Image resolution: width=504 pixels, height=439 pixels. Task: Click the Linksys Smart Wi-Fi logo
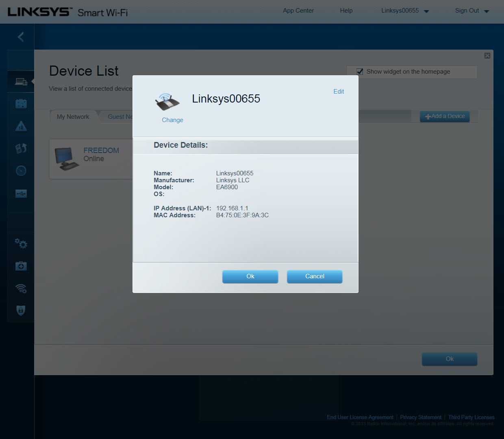[67, 12]
